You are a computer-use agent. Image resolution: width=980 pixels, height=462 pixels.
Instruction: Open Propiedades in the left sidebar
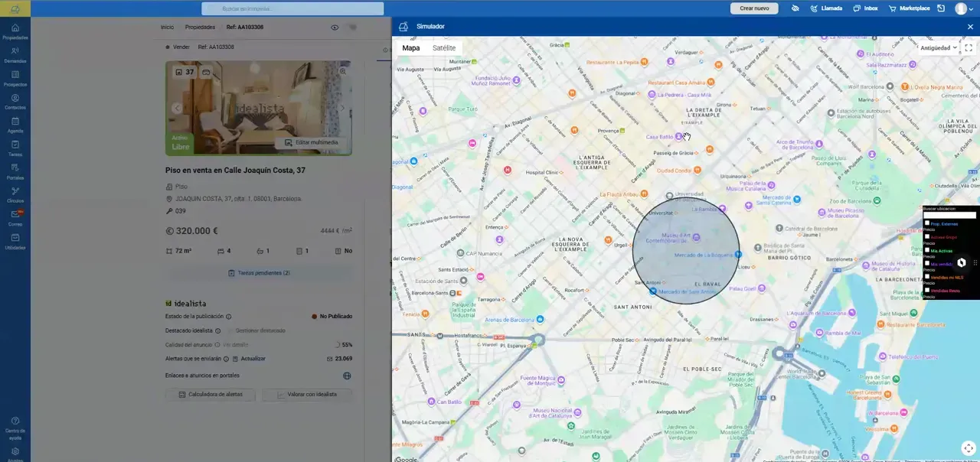15,31
